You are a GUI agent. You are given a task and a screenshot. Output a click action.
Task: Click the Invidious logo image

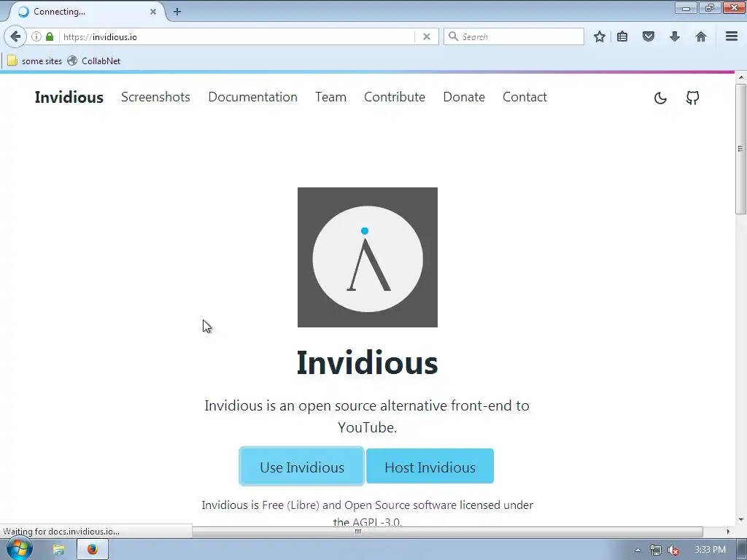(368, 257)
